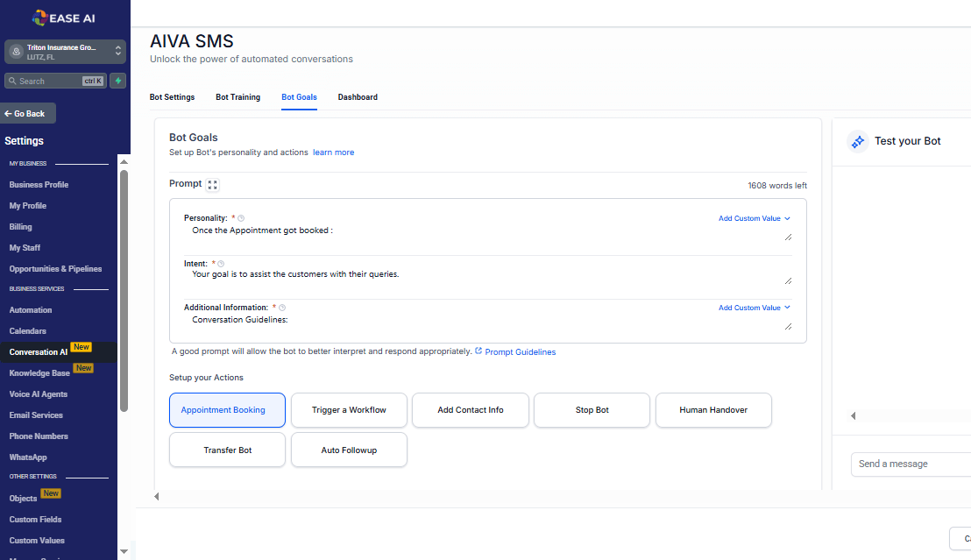Click the EASE AI logo
Viewport: 971px width, 560px height.
tap(64, 18)
